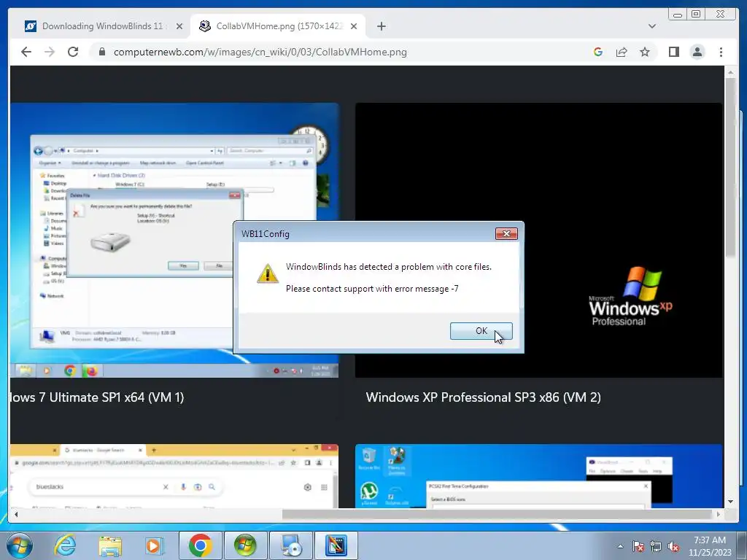Open Action Center flag icon
This screenshot has height=560, width=747.
(638, 546)
